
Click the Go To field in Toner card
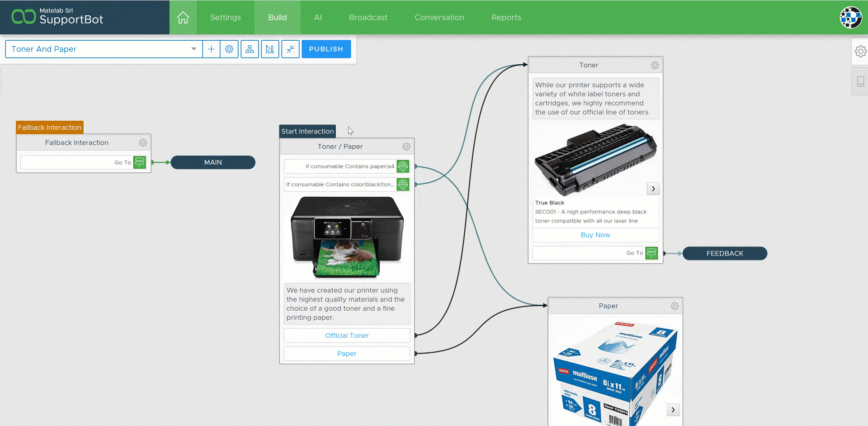click(x=595, y=253)
